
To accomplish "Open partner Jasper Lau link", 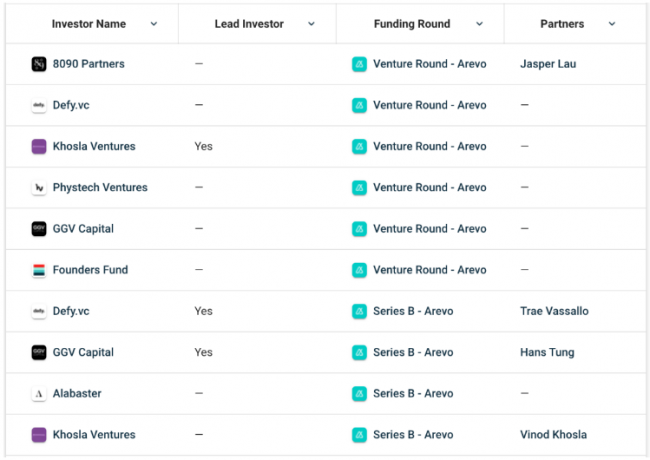I will pyautogui.click(x=549, y=64).
